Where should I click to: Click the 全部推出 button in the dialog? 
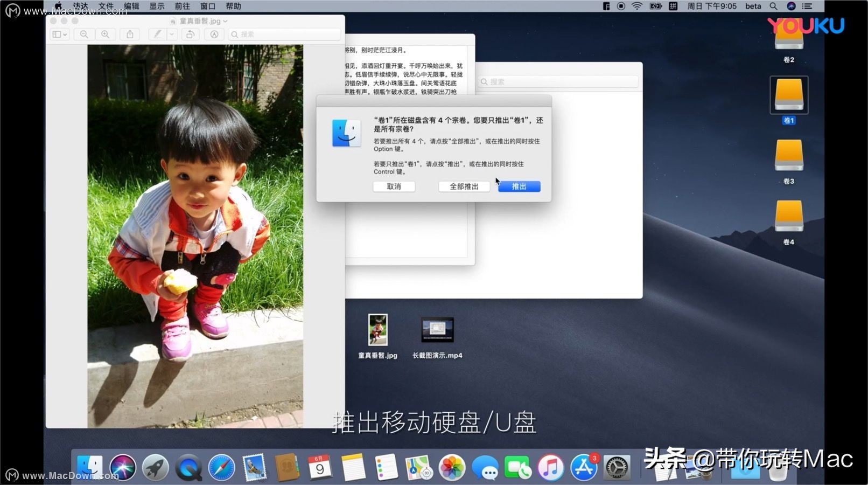pos(464,186)
